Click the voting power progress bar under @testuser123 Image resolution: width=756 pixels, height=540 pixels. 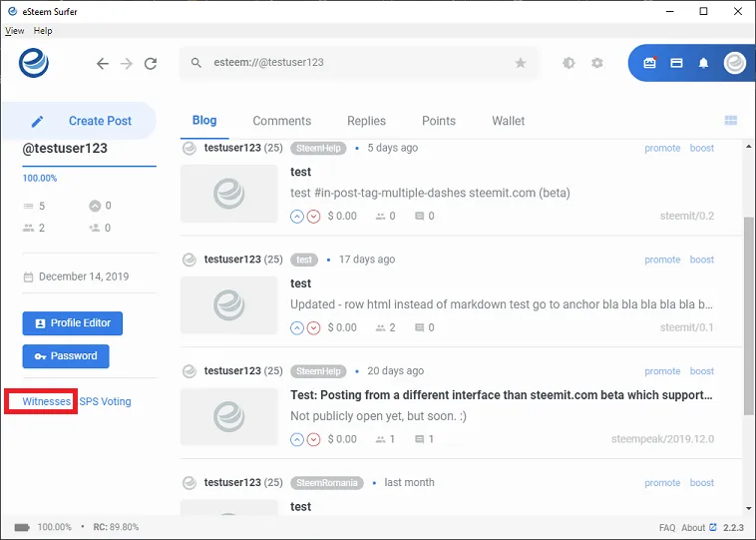pyautogui.click(x=89, y=166)
